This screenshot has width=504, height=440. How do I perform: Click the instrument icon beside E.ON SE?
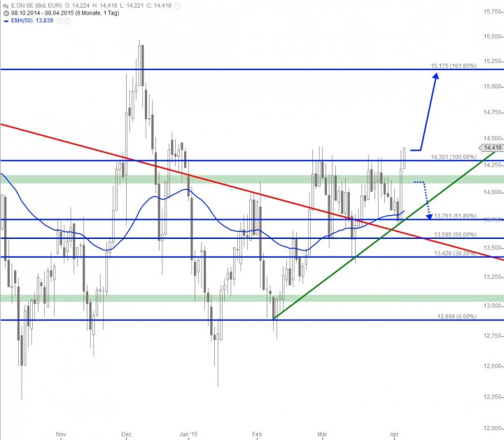[6, 4]
